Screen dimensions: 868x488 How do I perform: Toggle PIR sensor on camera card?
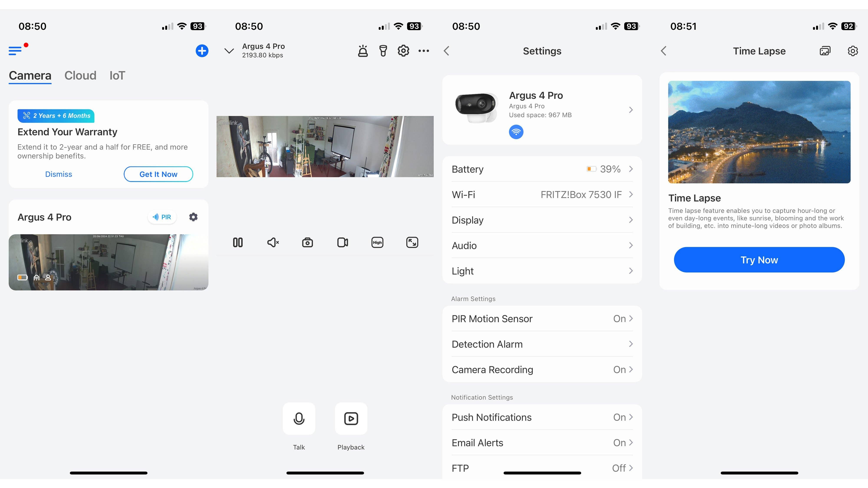click(162, 217)
